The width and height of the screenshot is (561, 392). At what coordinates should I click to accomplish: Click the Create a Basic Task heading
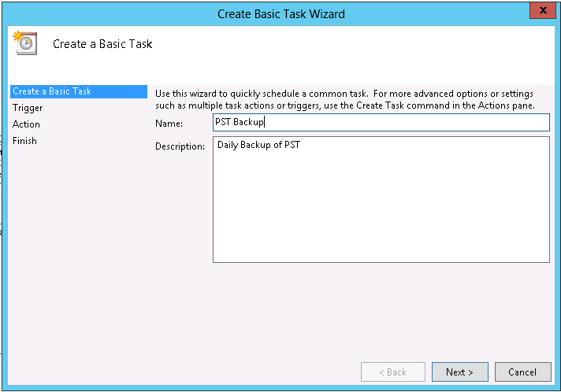102,44
